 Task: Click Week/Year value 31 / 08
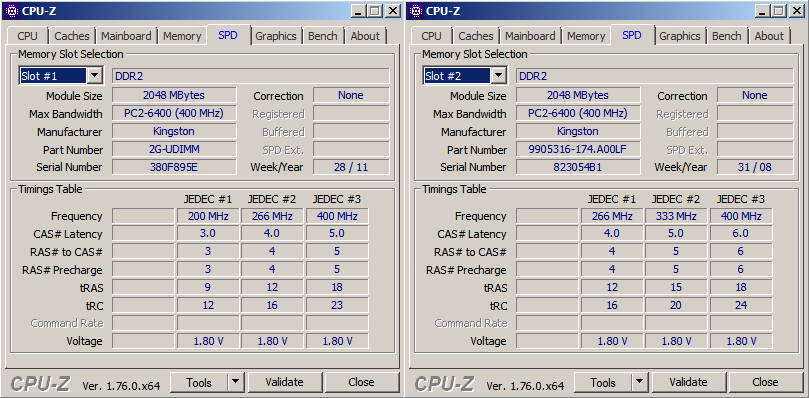pos(755,167)
